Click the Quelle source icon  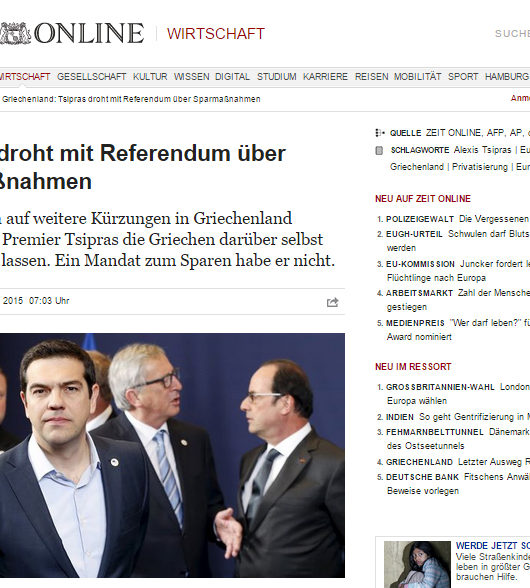point(380,133)
